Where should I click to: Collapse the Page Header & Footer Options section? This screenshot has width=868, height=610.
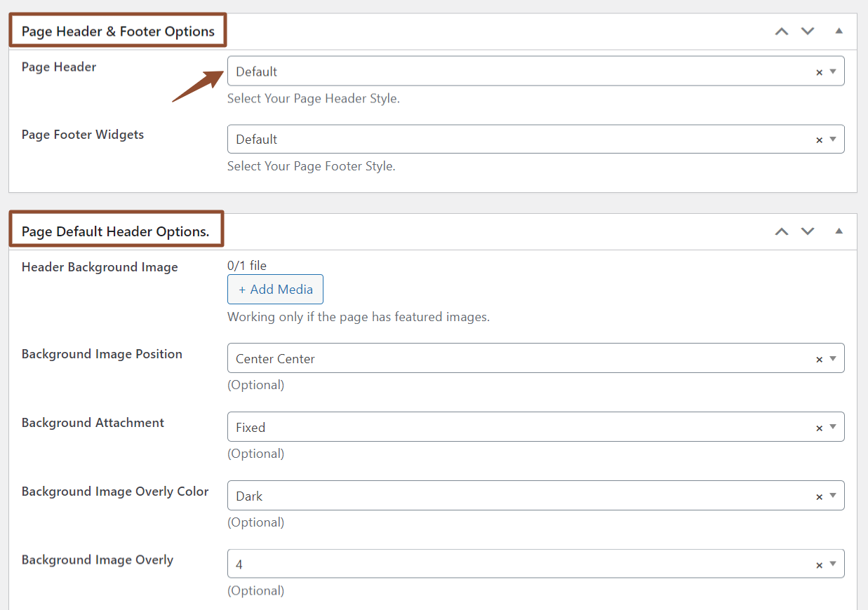coord(839,31)
